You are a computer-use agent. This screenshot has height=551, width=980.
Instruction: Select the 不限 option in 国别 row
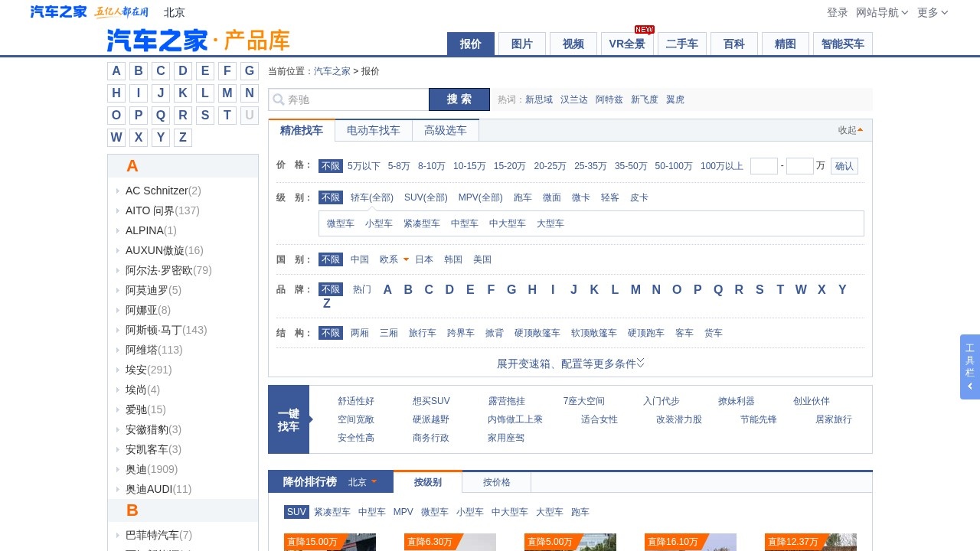(331, 259)
